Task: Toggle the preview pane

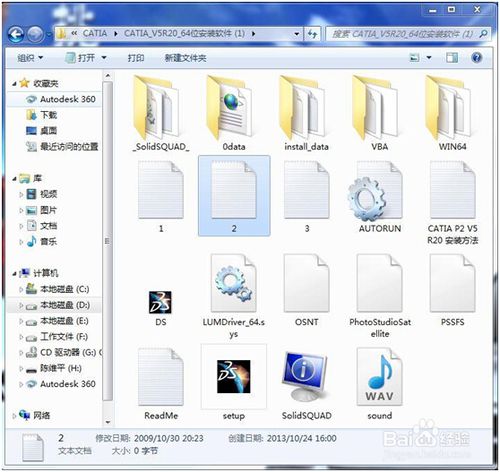Action: pyautogui.click(x=452, y=58)
